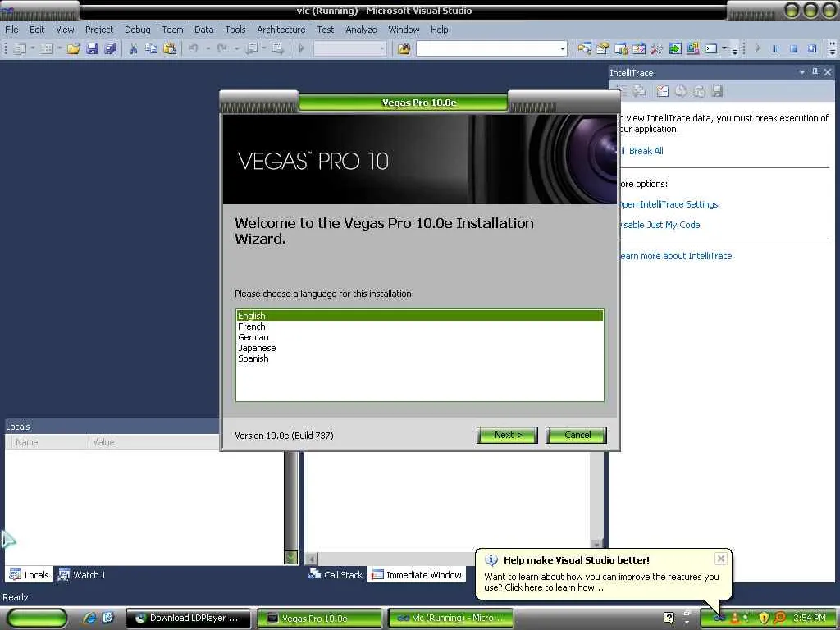Select English in the language list
840x630 pixels.
[x=420, y=316]
